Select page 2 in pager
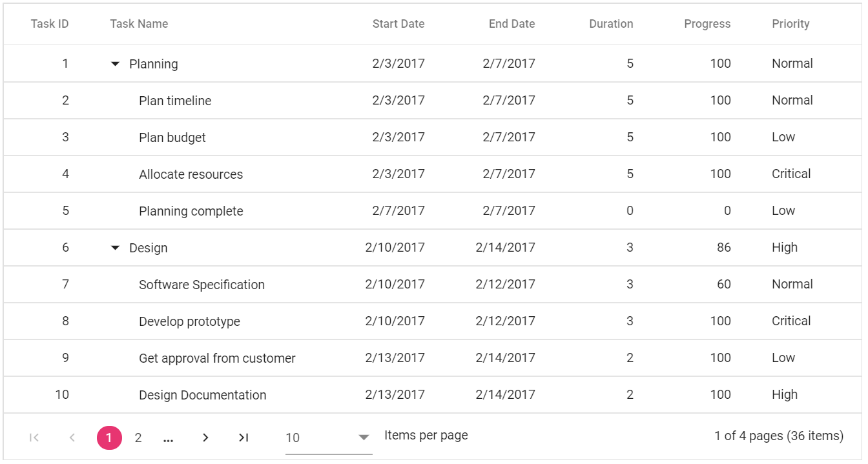This screenshot has width=868, height=464. pos(138,438)
